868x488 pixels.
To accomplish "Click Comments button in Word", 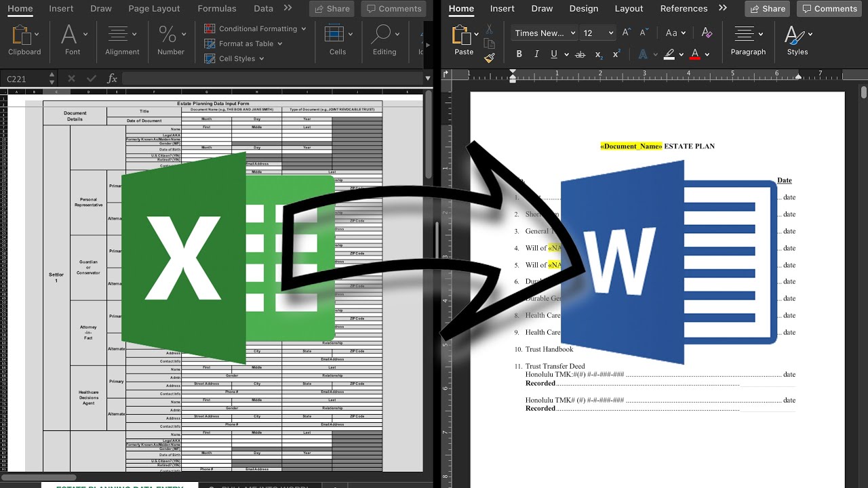I will 828,9.
